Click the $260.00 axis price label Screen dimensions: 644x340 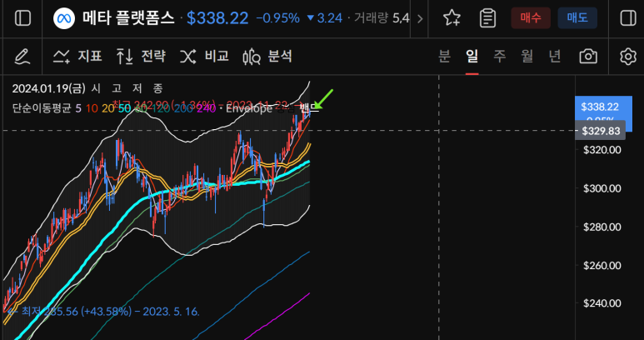[602, 265]
